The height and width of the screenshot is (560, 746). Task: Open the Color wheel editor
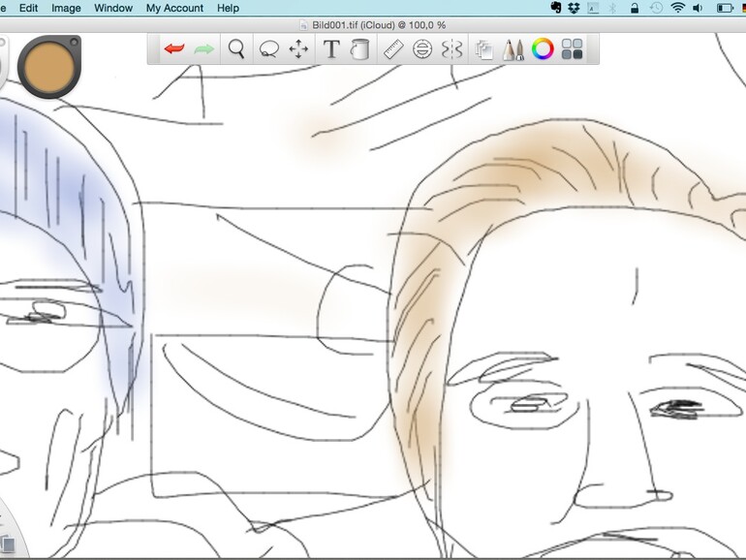[543, 49]
